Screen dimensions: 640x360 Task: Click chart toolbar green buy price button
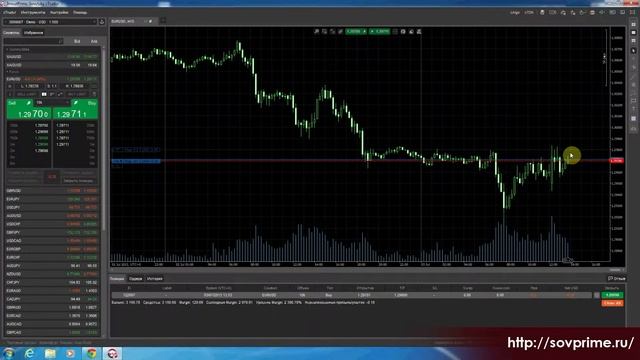tap(380, 31)
